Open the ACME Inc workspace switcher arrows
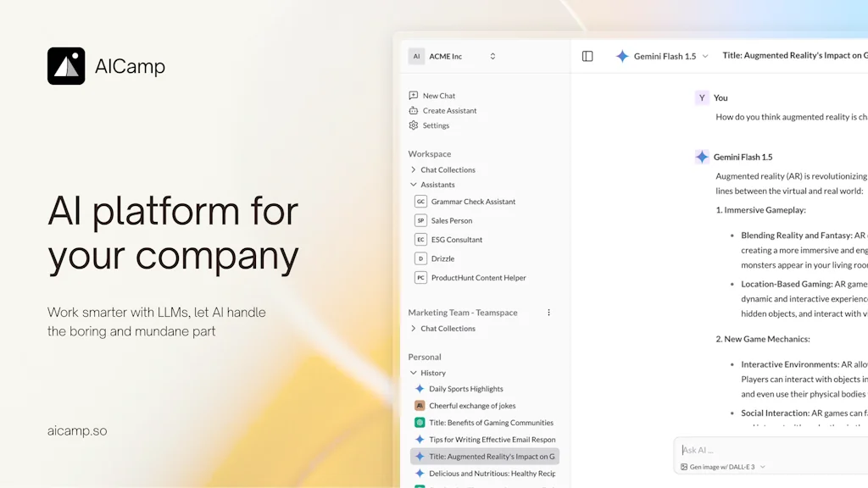The width and height of the screenshot is (868, 488). [492, 57]
